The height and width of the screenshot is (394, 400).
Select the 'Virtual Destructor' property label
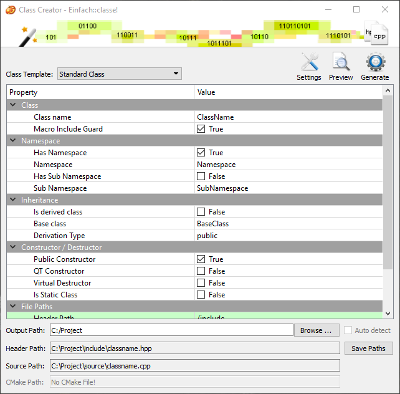point(62,283)
